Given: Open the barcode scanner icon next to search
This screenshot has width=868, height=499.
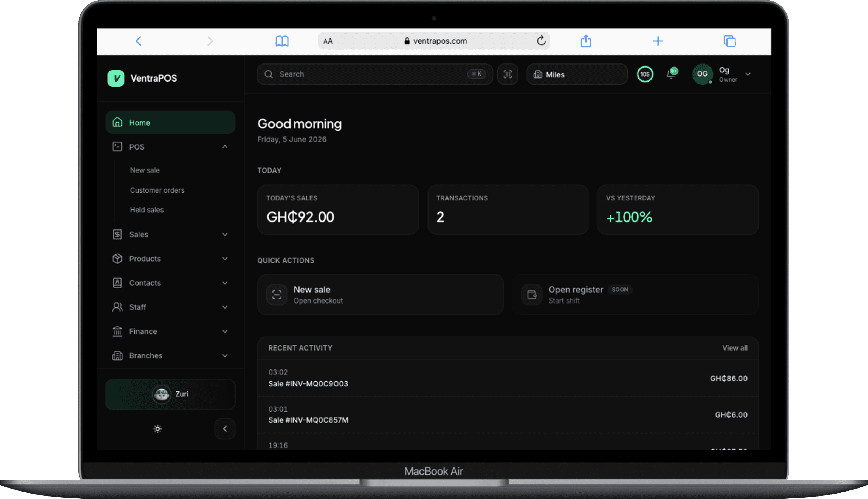Looking at the screenshot, I should pyautogui.click(x=507, y=74).
